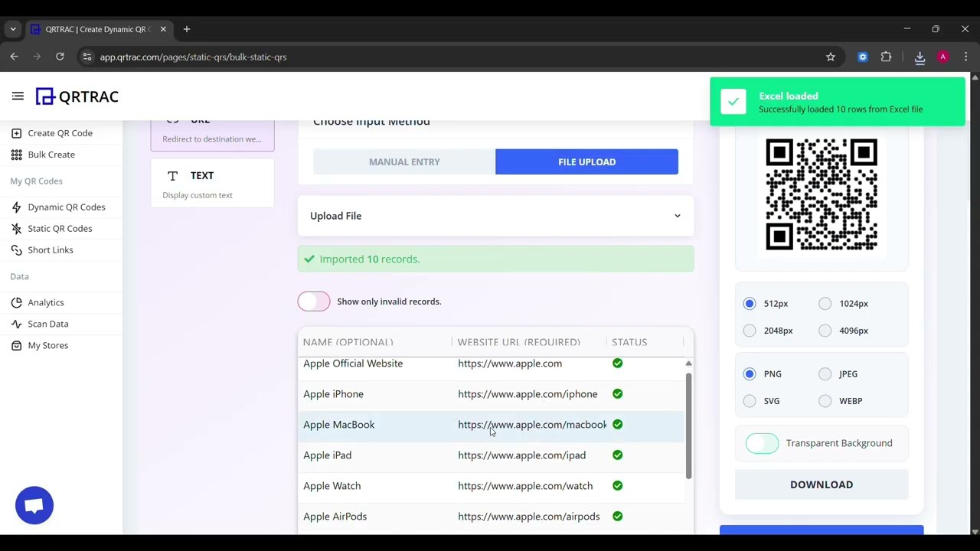980x551 pixels.
Task: Click the Bulk Create grid icon
Action: point(16,155)
